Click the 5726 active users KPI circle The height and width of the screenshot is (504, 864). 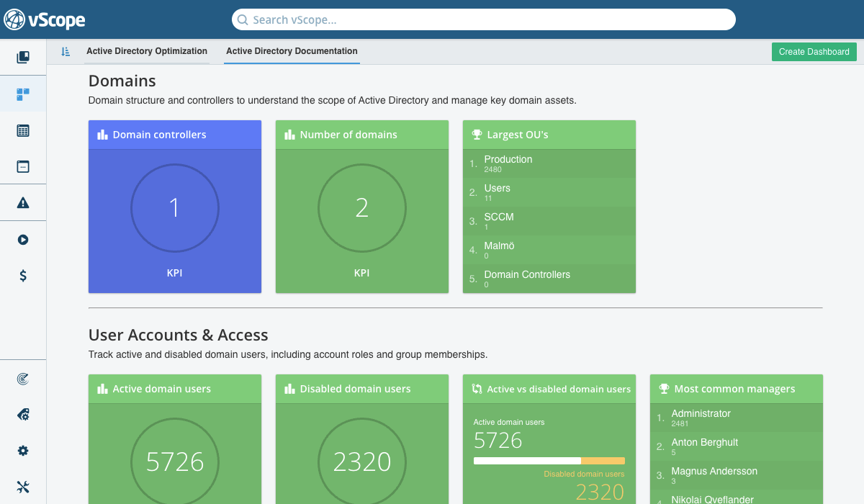pyautogui.click(x=175, y=462)
